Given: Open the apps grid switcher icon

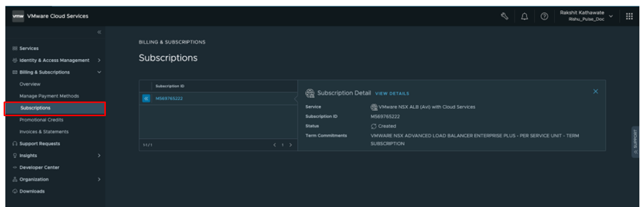Looking at the screenshot, I should [x=629, y=16].
